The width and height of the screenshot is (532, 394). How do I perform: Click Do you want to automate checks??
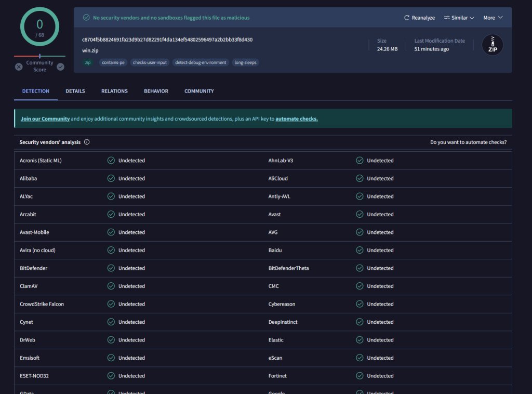[468, 142]
